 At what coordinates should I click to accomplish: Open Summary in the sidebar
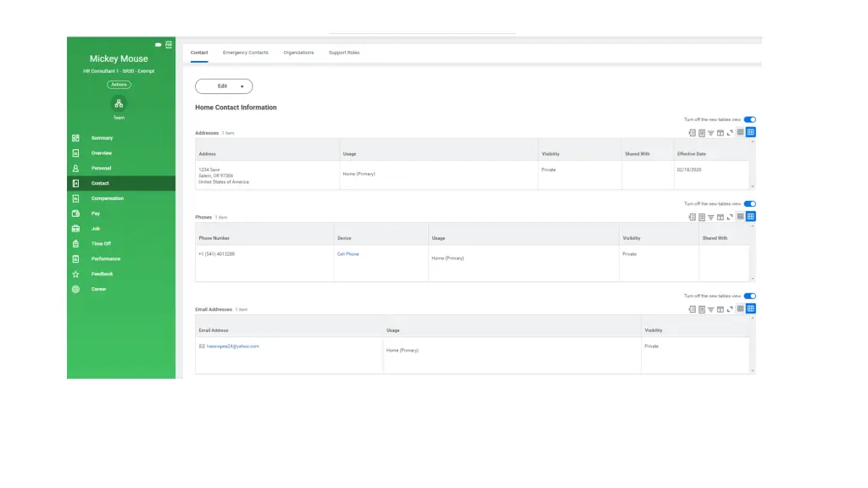pos(121,138)
